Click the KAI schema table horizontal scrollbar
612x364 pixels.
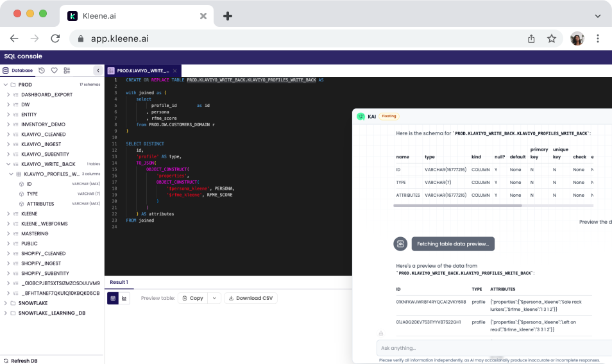coord(457,205)
